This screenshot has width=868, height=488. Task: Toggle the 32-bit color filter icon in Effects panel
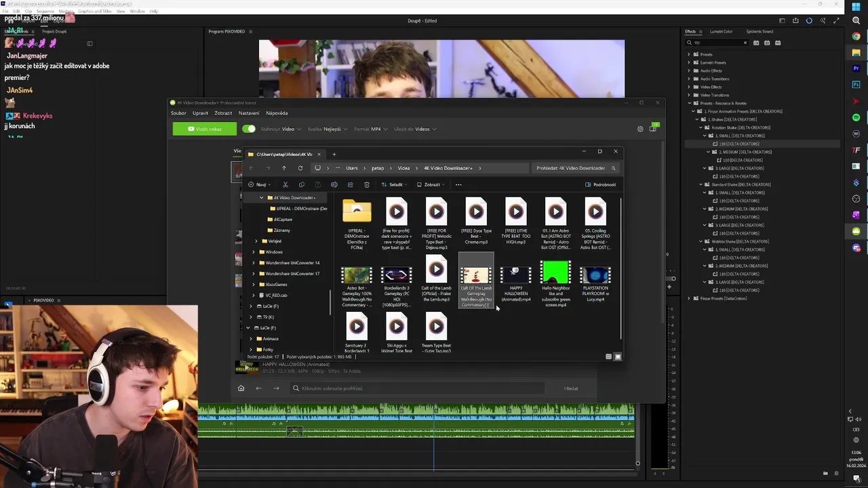(767, 43)
